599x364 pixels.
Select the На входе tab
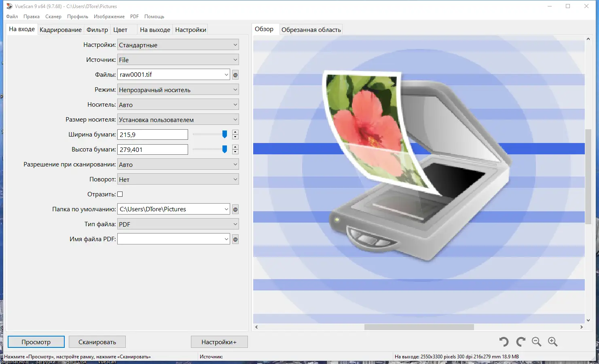22,29
